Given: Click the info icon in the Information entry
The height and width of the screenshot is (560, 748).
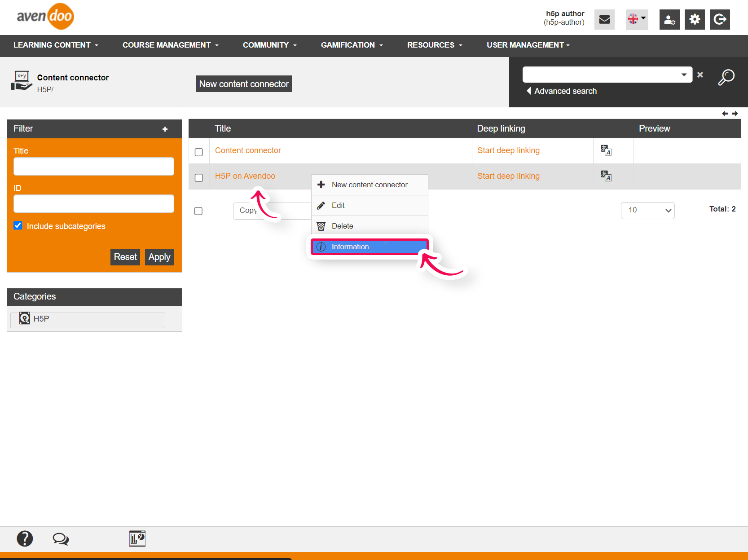Looking at the screenshot, I should click(321, 247).
